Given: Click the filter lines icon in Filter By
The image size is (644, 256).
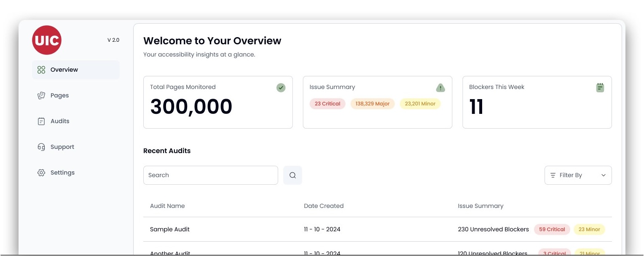Looking at the screenshot, I should tap(553, 175).
